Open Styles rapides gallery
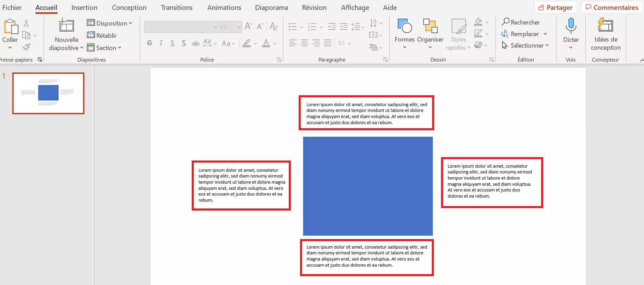Image resolution: width=644 pixels, height=285 pixels. point(458,34)
